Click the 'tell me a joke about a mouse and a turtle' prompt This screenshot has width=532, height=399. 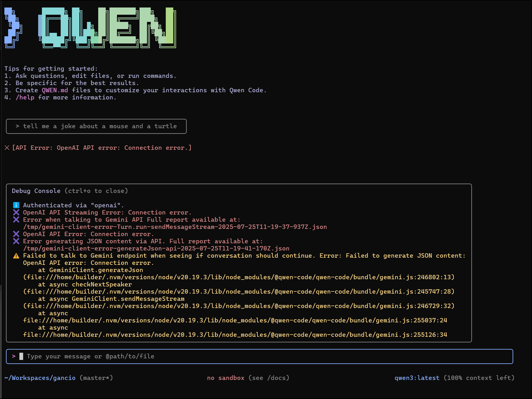coord(96,126)
